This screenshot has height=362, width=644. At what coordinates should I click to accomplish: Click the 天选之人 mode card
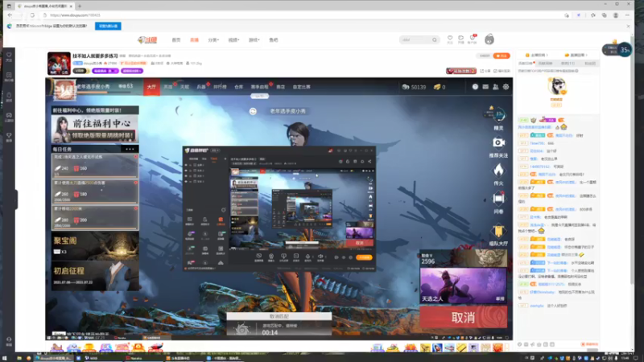(464, 286)
